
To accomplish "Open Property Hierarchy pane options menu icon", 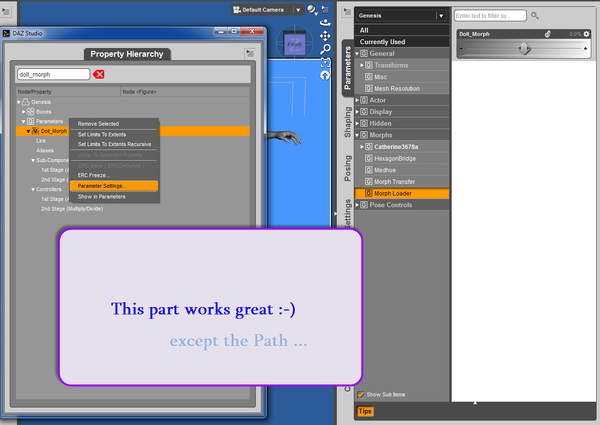I will (249, 53).
